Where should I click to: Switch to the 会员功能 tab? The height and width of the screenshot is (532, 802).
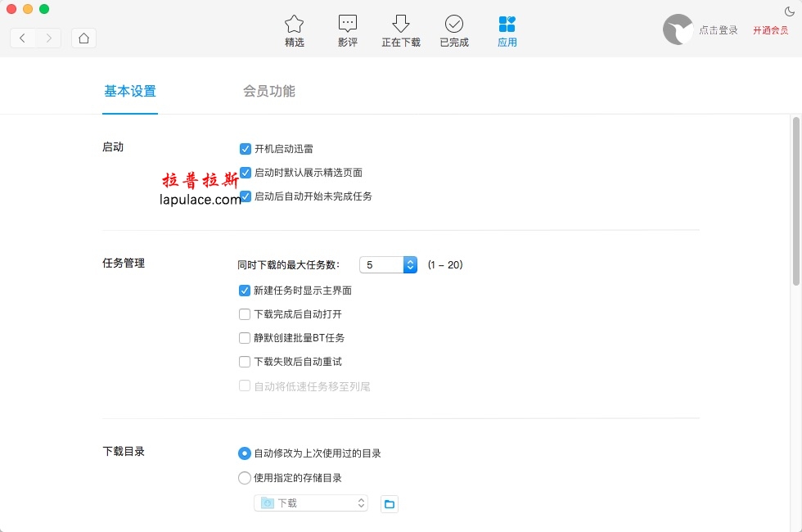coord(269,91)
